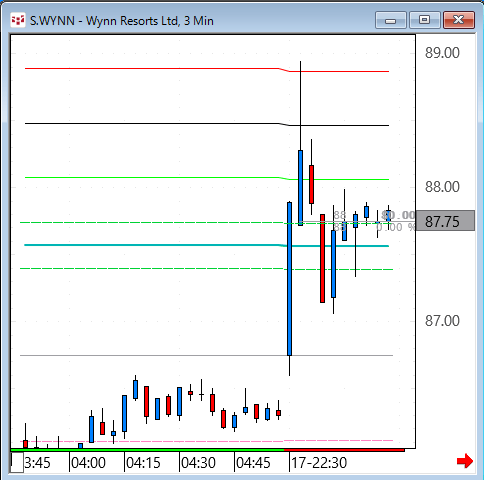Image resolution: width=484 pixels, height=480 pixels.
Task: Click the 04:15 time axis label
Action: tap(143, 463)
